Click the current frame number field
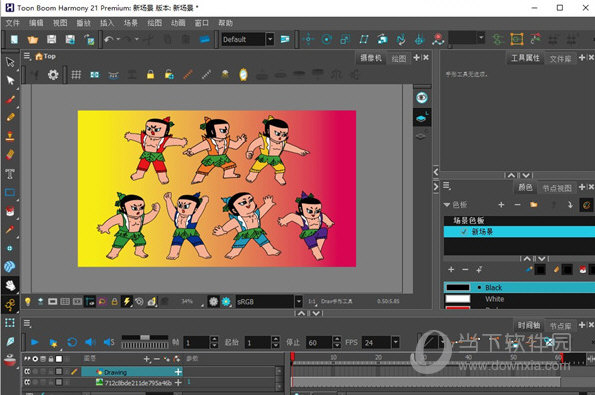The width and height of the screenshot is (595, 395). click(x=196, y=343)
